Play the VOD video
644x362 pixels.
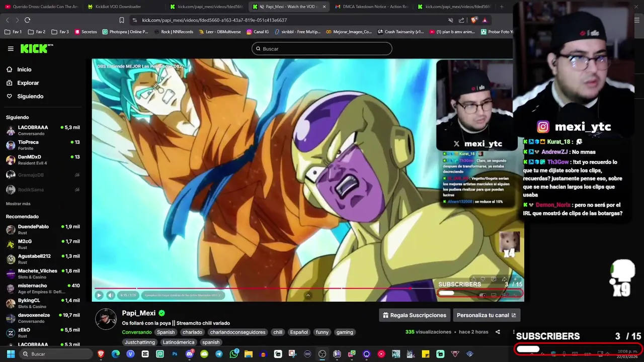99,296
